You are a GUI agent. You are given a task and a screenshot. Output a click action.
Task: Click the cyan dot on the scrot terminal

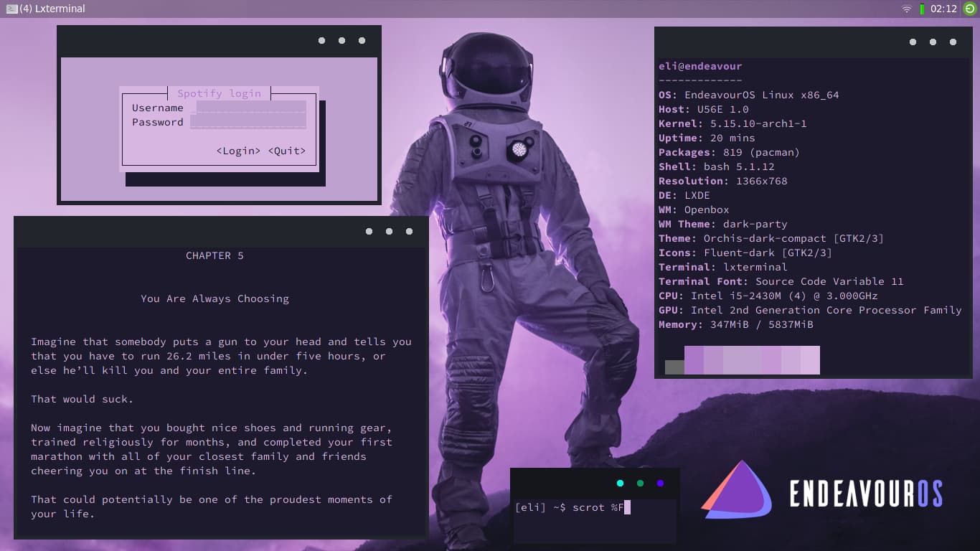pyautogui.click(x=620, y=484)
